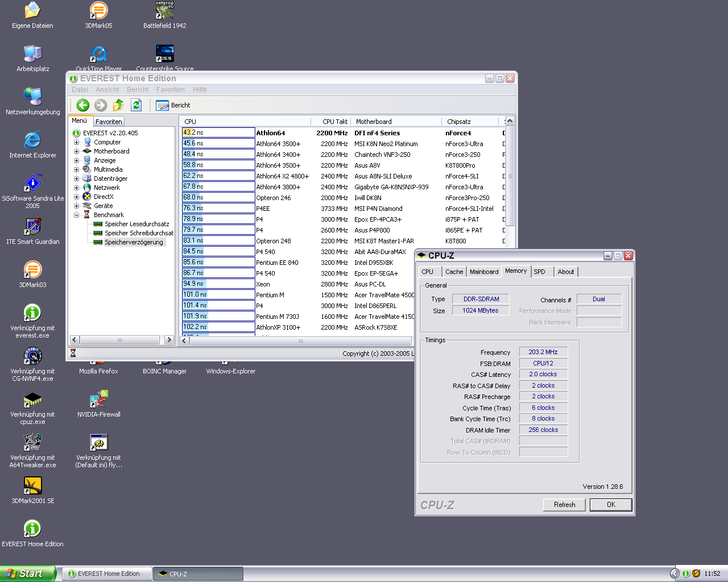Image resolution: width=728 pixels, height=582 pixels.
Task: Click the horizontal scrollbar under the benchmark list
Action: tap(300, 341)
